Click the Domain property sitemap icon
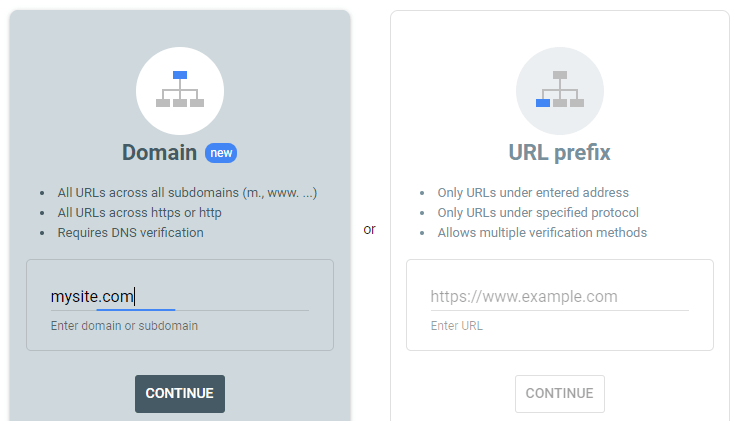 (180, 91)
